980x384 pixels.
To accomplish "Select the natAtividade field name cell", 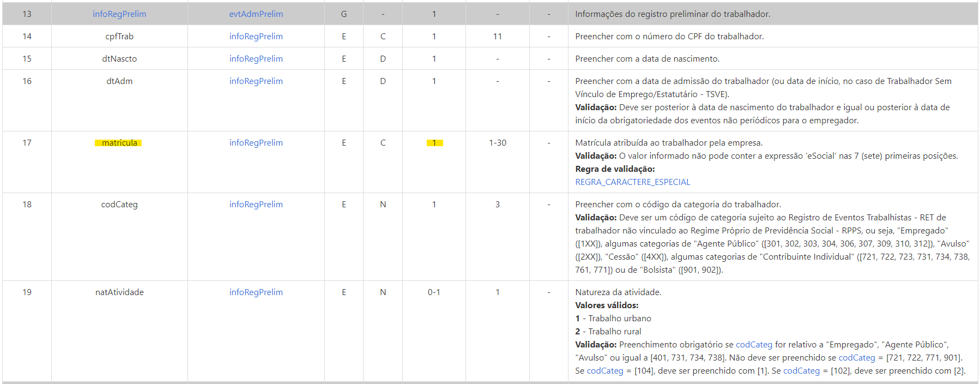I will [119, 331].
